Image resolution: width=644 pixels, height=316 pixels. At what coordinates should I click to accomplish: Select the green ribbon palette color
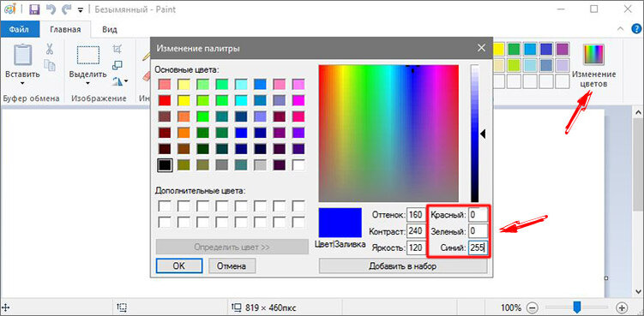pyautogui.click(x=514, y=49)
